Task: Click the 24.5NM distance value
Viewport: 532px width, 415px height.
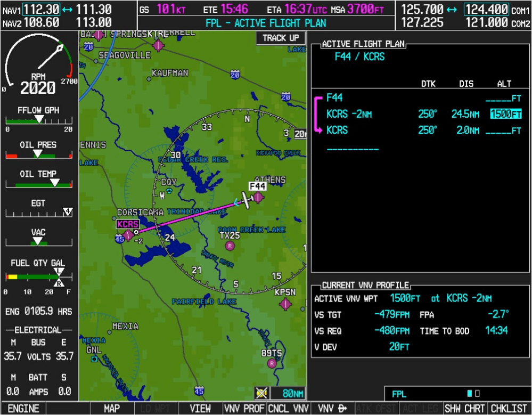Action: [x=465, y=114]
